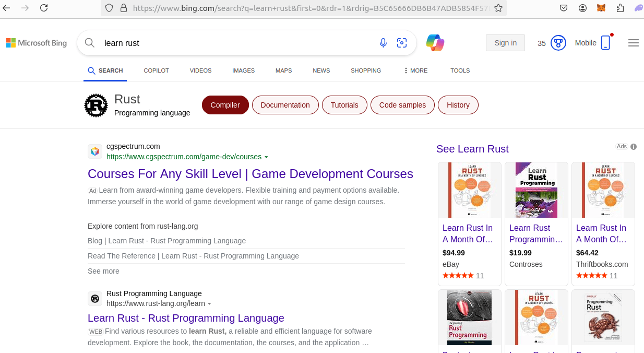The height and width of the screenshot is (353, 644).
Task: Open the extensions puzzle icon
Action: tap(620, 8)
